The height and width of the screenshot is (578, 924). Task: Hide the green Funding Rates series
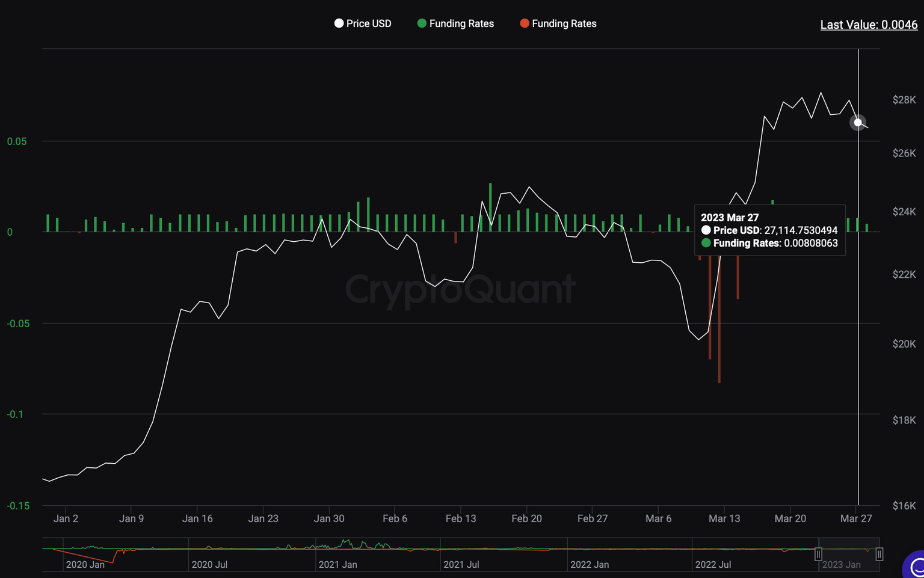click(455, 23)
